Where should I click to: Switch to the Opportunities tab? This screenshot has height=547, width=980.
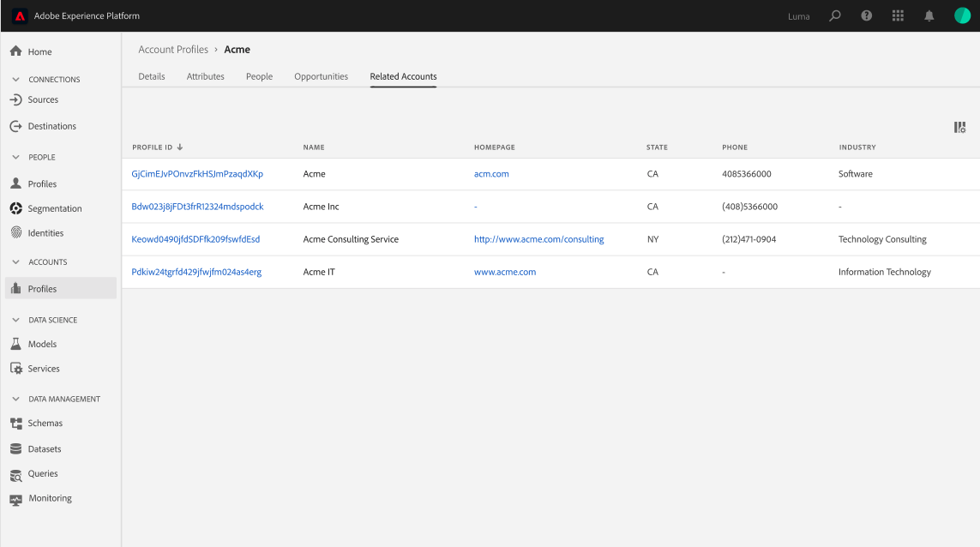322,76
